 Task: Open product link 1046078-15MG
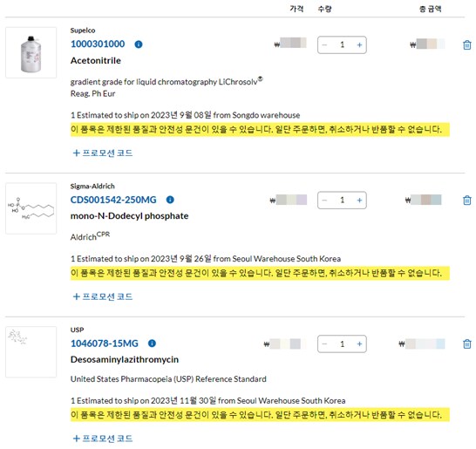pyautogui.click(x=104, y=344)
